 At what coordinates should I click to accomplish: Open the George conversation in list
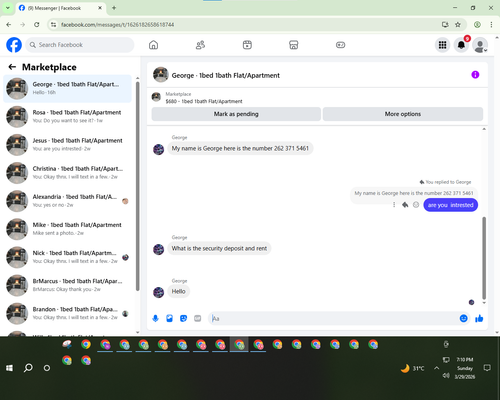(67, 88)
